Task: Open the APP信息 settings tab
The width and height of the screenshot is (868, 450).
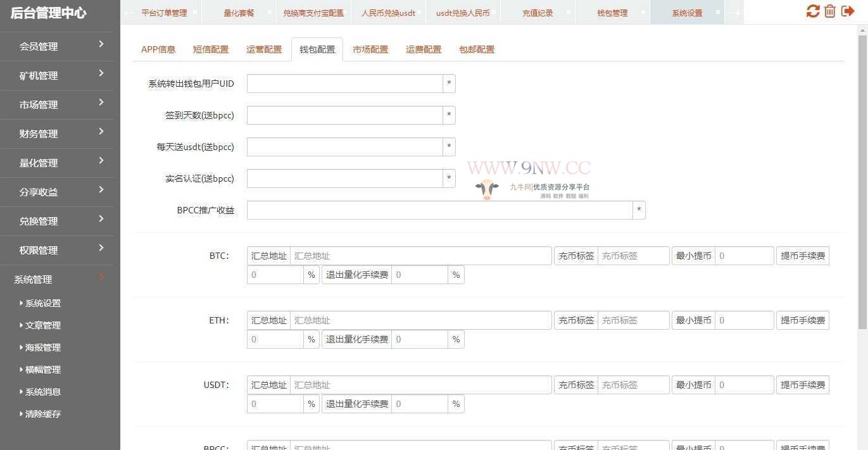Action: click(158, 49)
